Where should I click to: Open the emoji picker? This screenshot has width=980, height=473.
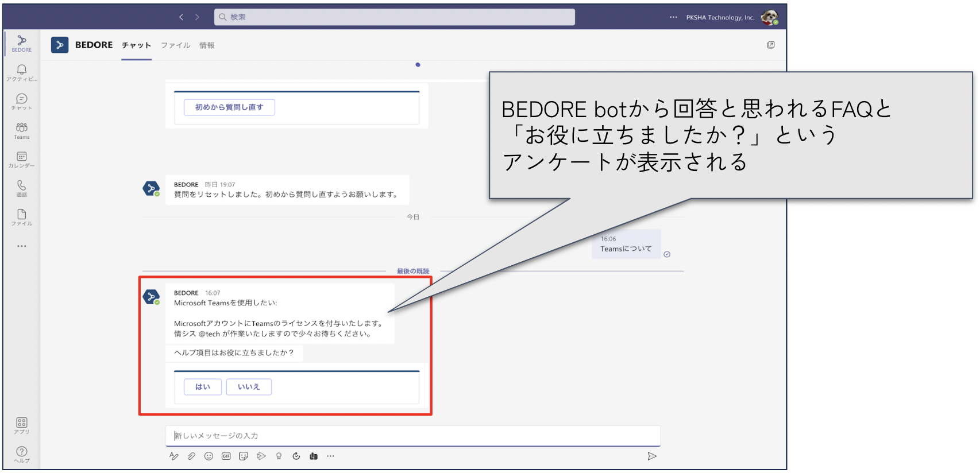(209, 456)
